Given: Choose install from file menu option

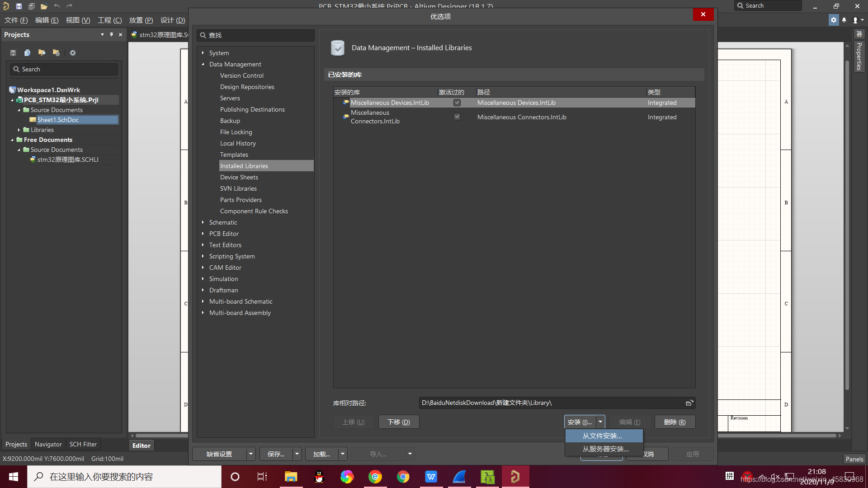Looking at the screenshot, I should (x=604, y=436).
